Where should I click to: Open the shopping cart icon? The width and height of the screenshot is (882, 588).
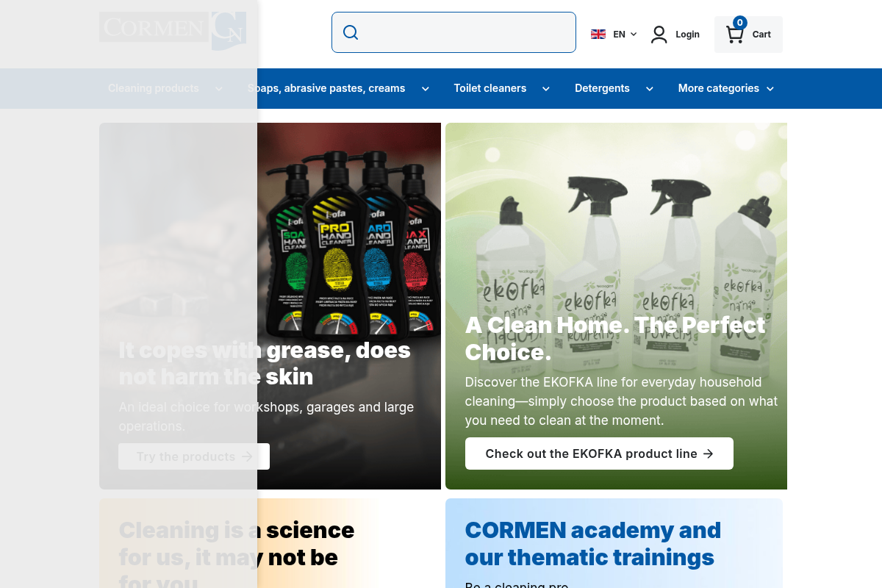734,35
